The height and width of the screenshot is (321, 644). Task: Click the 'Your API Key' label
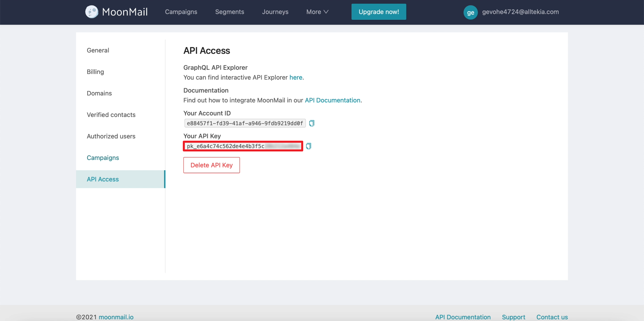pyautogui.click(x=202, y=136)
